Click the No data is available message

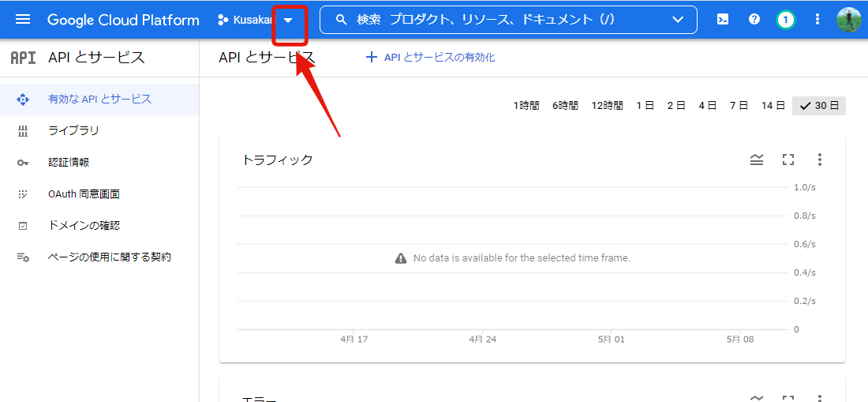(x=513, y=258)
